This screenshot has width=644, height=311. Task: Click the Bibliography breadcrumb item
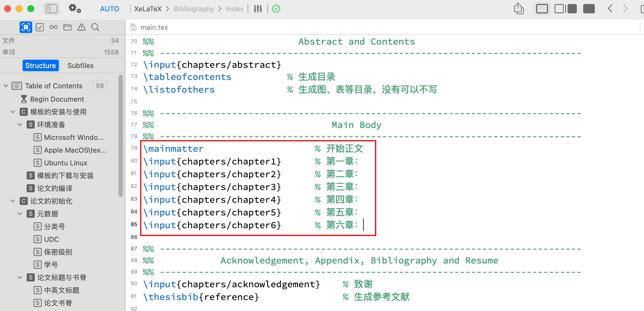[x=194, y=9]
